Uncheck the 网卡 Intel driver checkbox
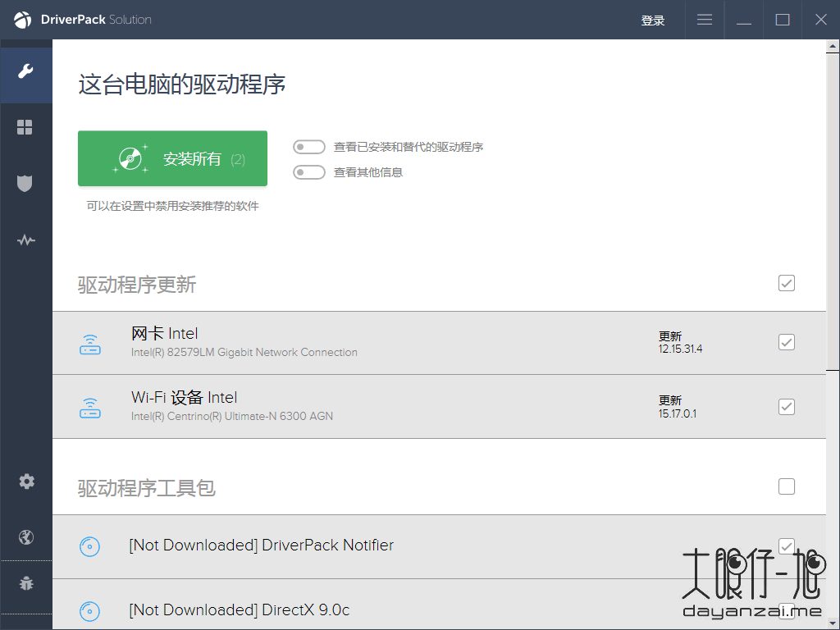Image resolution: width=840 pixels, height=630 pixels. [787, 342]
